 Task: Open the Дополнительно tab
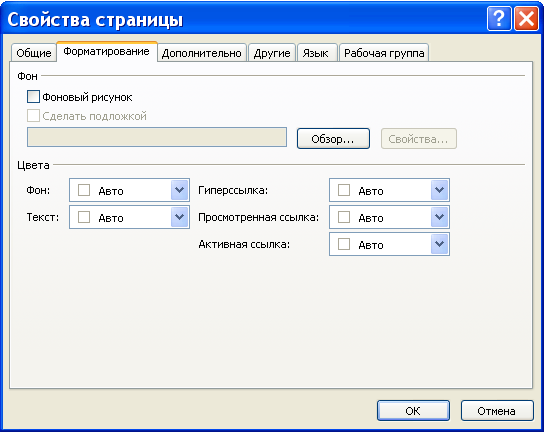point(202,53)
